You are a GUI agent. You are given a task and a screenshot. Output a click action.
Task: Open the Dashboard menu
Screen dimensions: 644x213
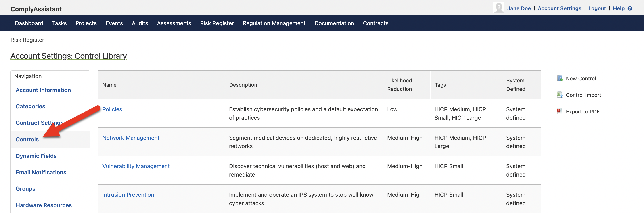(x=29, y=23)
